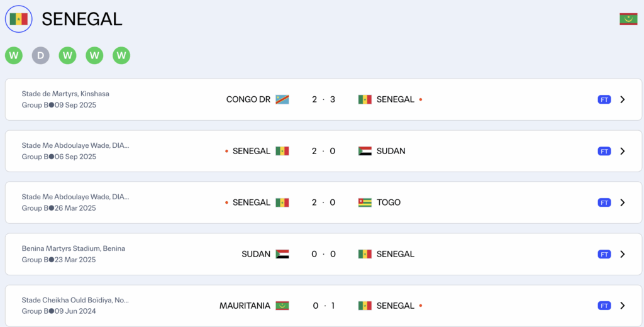The height and width of the screenshot is (327, 644).
Task: Select the TOGO team name
Action: [389, 202]
